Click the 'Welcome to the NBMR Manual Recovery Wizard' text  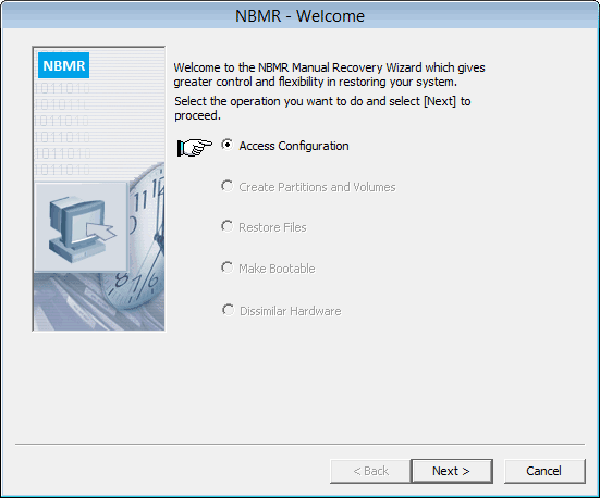pos(329,75)
